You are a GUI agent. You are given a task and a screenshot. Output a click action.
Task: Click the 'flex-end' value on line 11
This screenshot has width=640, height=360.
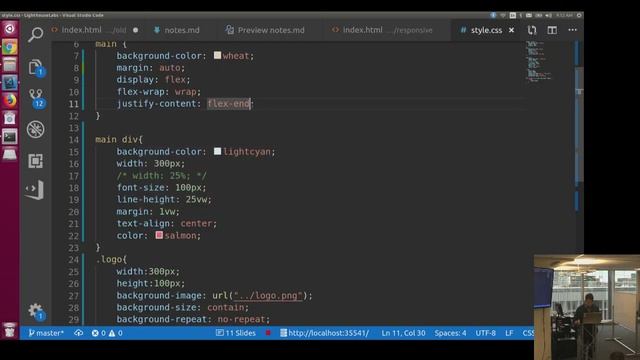(x=229, y=104)
